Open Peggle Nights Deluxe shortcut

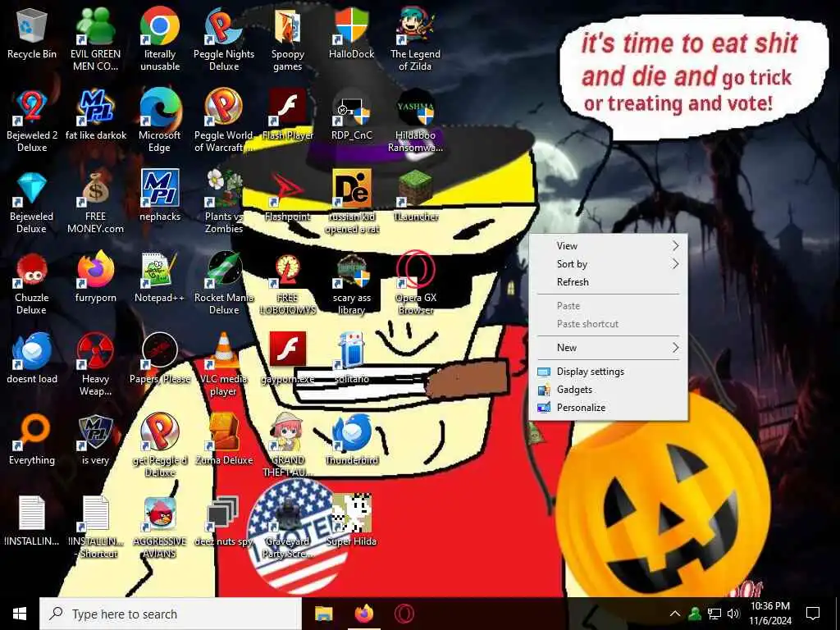point(224,38)
